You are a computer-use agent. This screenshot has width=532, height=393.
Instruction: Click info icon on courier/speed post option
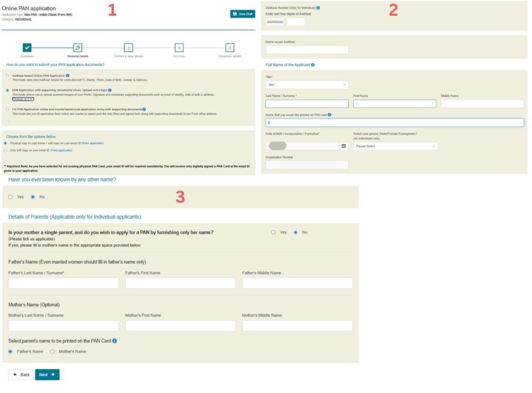pos(145,109)
